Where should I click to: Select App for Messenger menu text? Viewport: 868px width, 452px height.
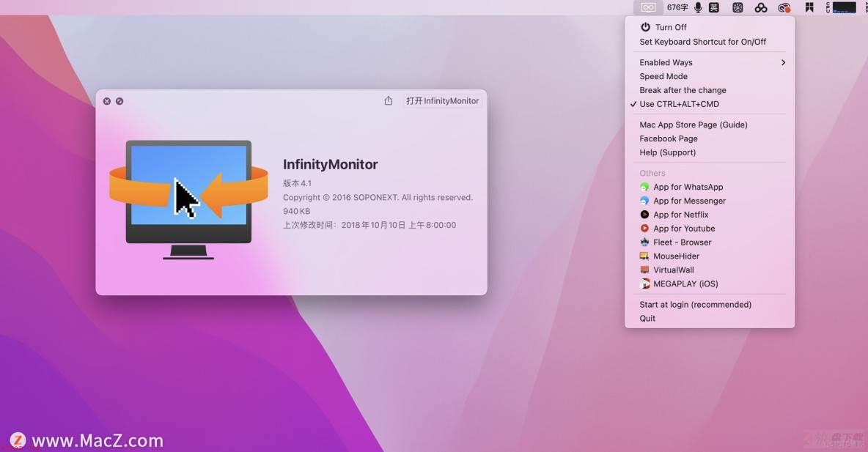689,201
